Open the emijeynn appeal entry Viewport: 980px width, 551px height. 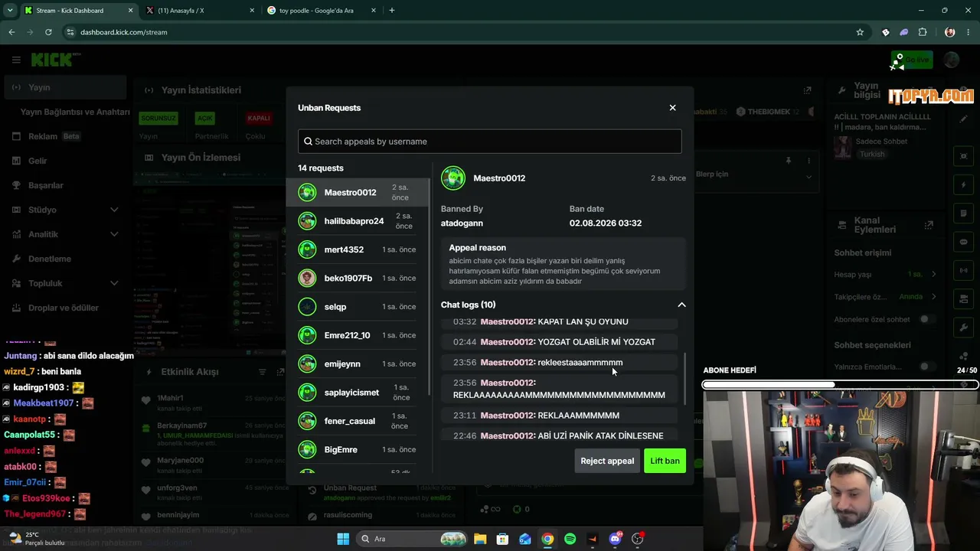[x=358, y=364]
